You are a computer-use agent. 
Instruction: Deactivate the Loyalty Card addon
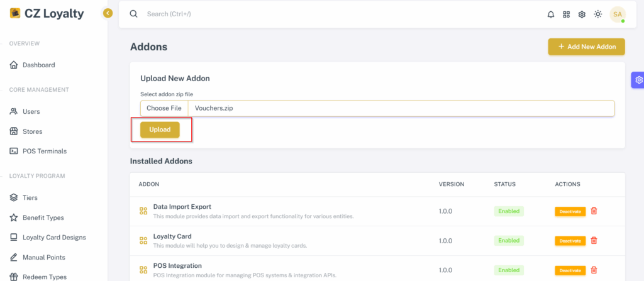click(570, 241)
